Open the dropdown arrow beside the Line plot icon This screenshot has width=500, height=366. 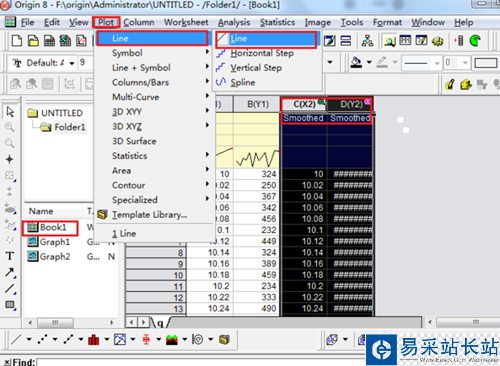(29, 340)
